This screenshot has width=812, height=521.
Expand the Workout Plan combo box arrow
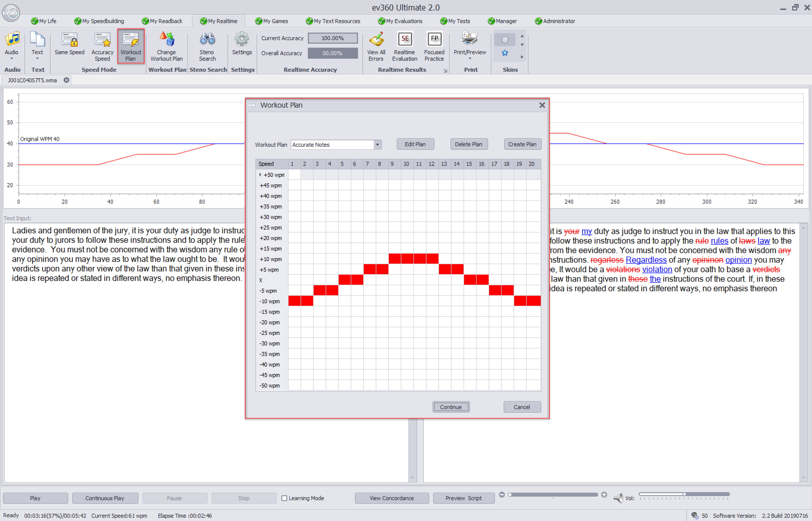[378, 144]
